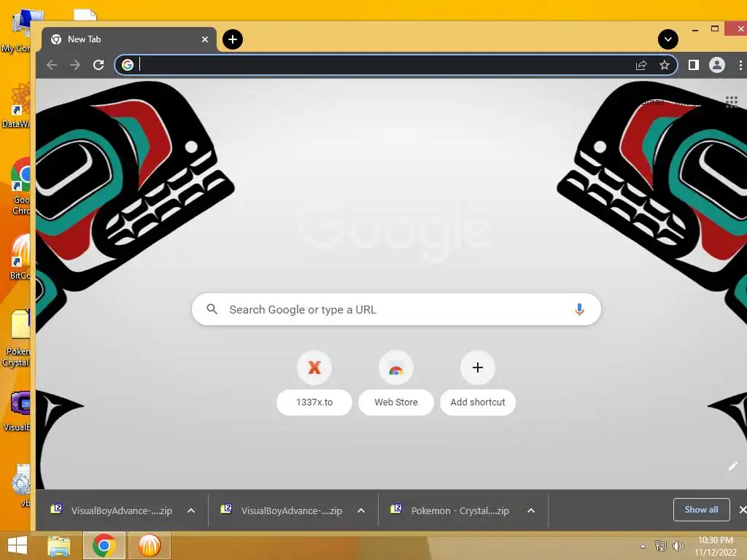Show hidden system tray icons
Screen dimensions: 747x560
643,546
